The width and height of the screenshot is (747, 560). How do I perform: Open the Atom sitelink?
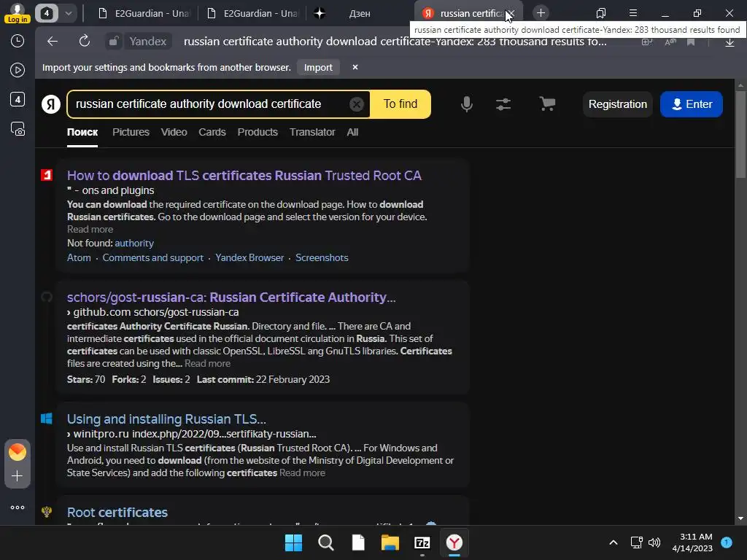point(79,257)
